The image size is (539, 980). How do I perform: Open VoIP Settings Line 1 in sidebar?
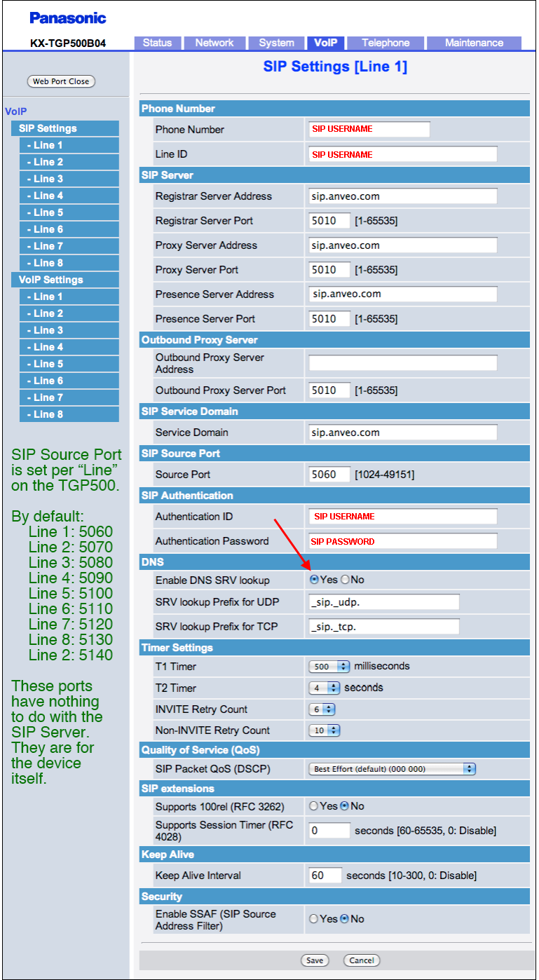point(69,297)
